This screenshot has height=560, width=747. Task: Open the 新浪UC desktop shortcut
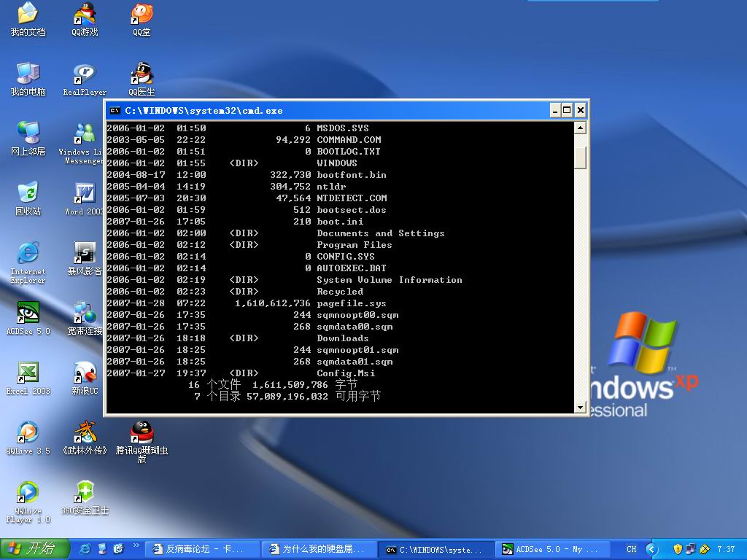(x=85, y=373)
